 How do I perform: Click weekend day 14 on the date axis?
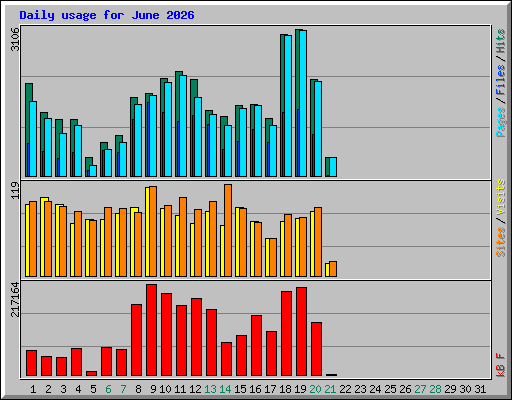[x=225, y=389]
